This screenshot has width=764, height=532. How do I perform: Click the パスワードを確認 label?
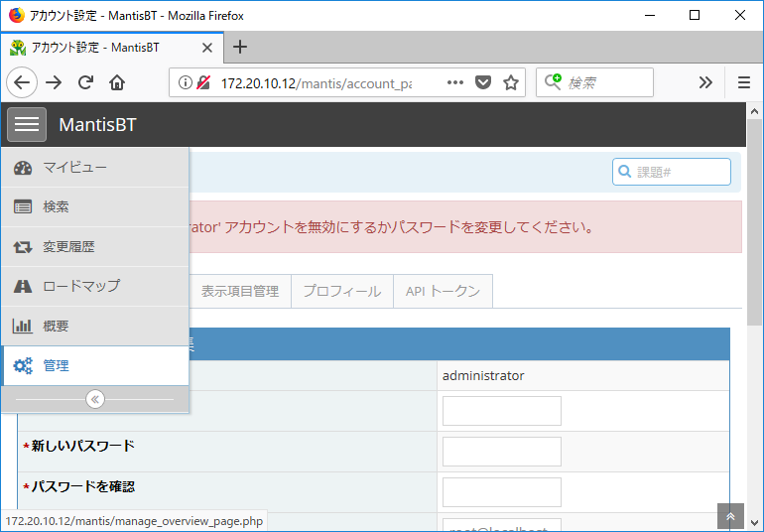[x=82, y=486]
